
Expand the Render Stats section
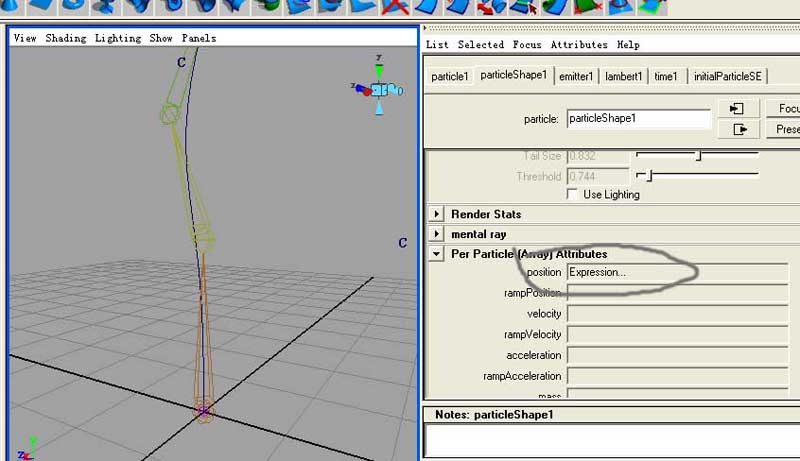(436, 214)
